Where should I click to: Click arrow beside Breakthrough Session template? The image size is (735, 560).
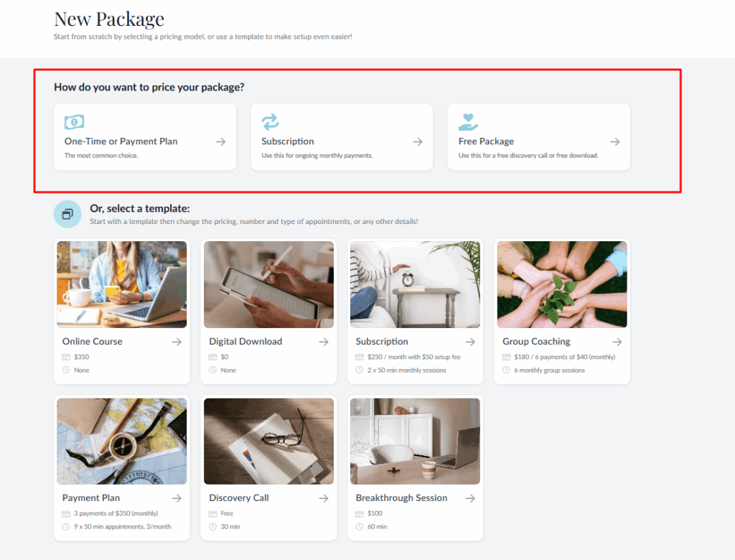(x=470, y=498)
